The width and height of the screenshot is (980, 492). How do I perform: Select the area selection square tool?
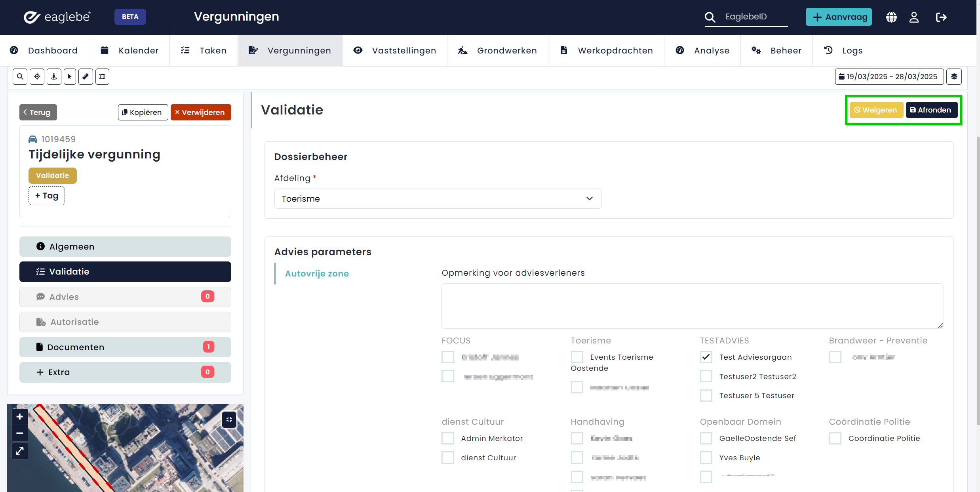tap(102, 77)
